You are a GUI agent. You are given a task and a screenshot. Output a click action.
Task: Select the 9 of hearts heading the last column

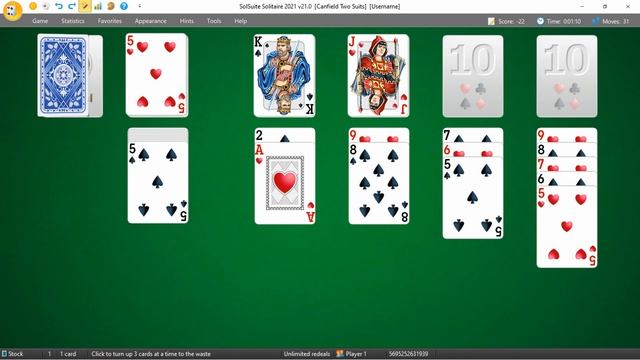[x=567, y=135]
